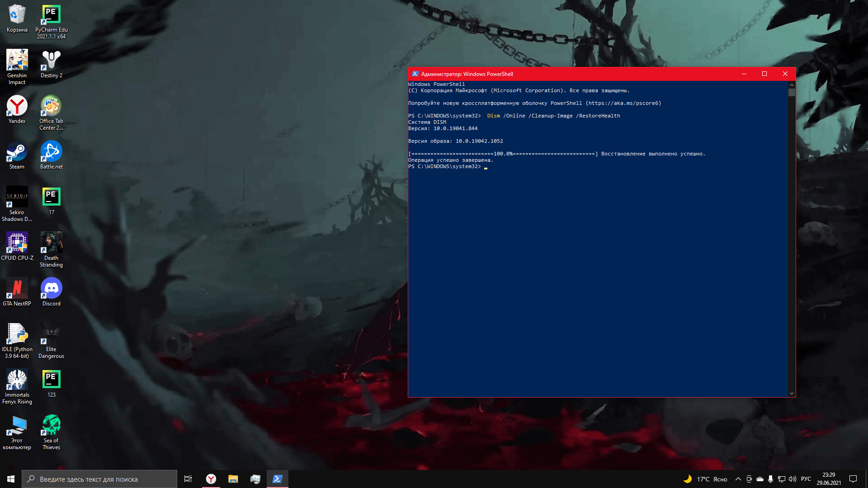Click the Show desktop sliver at taskbar end
Viewport: 868px width, 488px height.
[x=866, y=479]
